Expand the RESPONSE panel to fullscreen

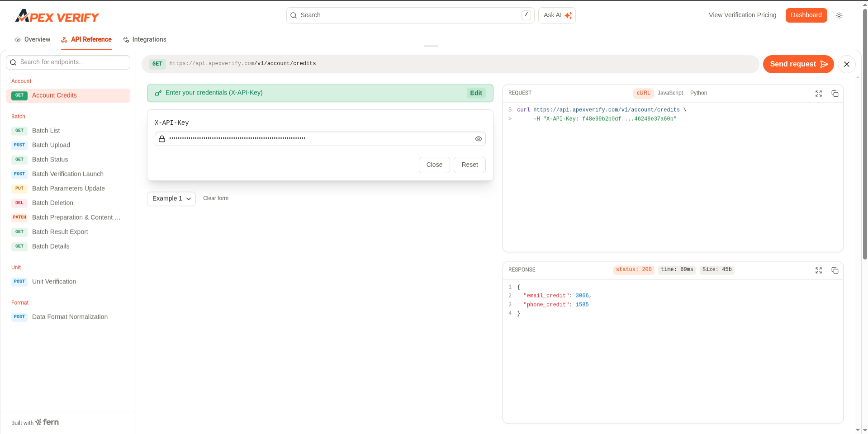819,270
